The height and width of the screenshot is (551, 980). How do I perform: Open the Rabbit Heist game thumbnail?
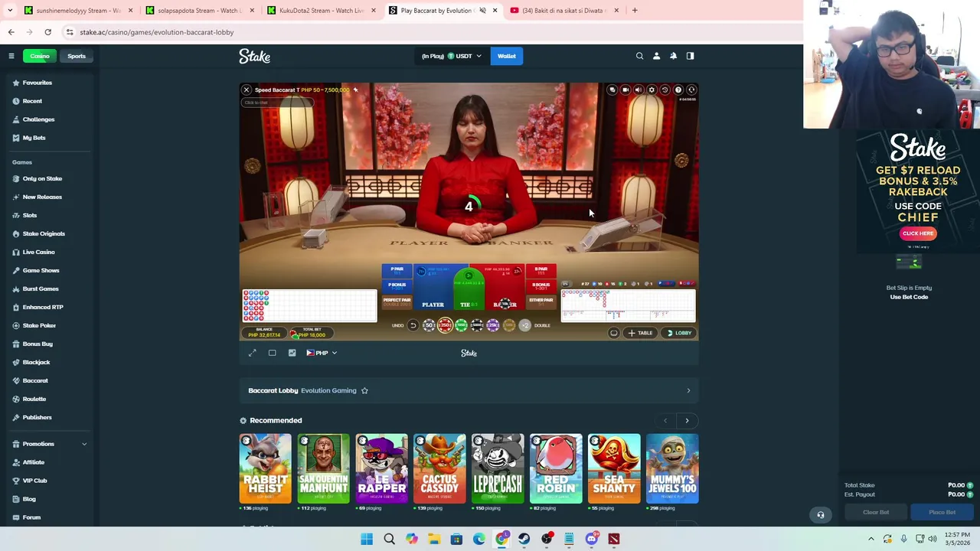[x=265, y=468]
